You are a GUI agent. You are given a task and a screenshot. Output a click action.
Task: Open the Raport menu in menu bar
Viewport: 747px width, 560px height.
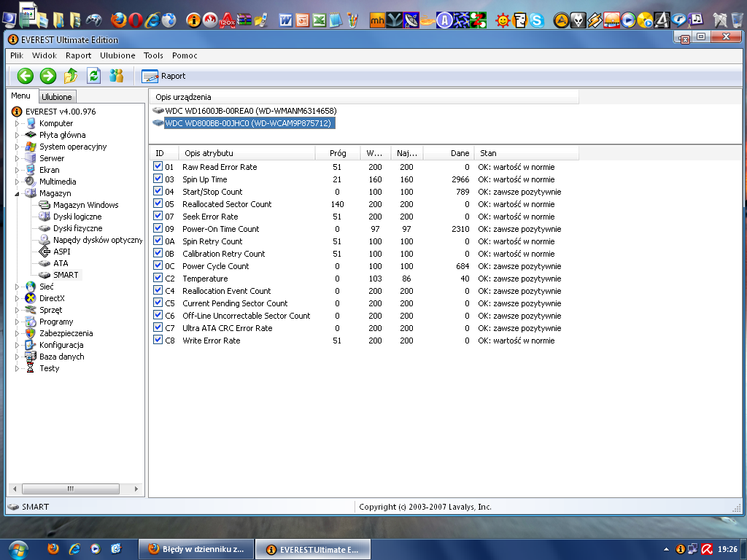click(78, 55)
